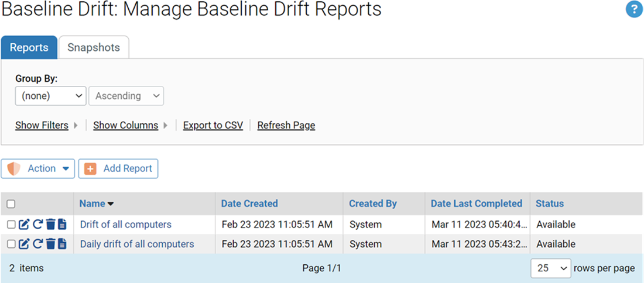Check the "Drift of all computers" row checkbox
Image resolution: width=644 pixels, height=283 pixels.
coord(11,225)
